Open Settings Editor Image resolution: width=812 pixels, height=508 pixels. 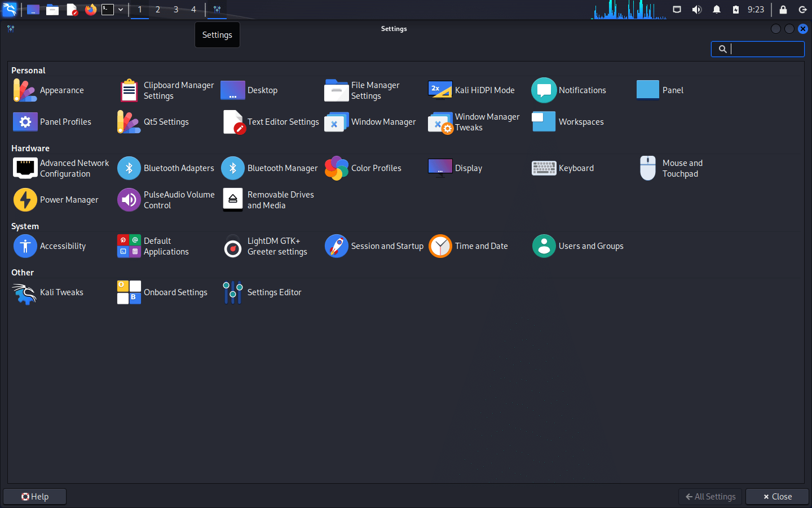(x=262, y=292)
